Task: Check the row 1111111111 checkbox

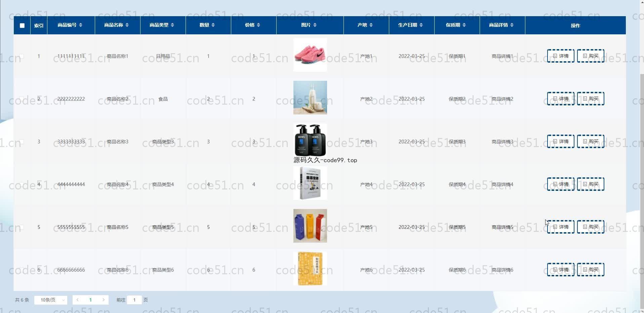Action: click(22, 56)
